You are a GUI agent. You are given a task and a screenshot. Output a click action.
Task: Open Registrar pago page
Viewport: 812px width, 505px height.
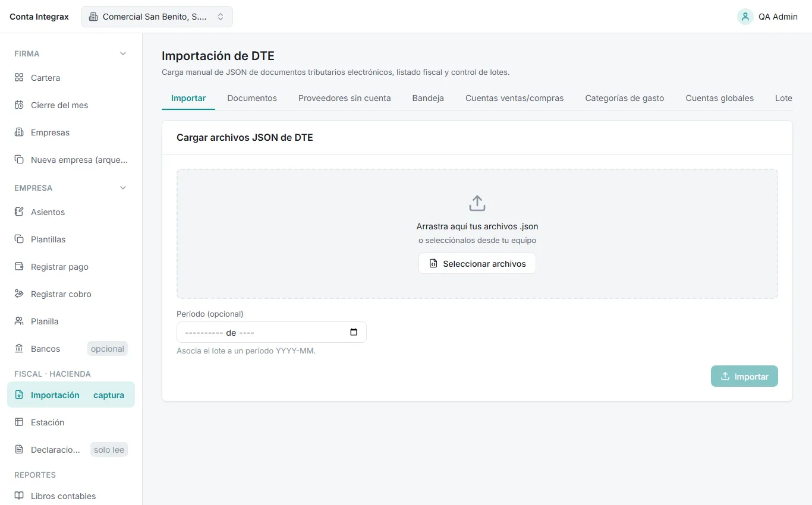pyautogui.click(x=71, y=267)
